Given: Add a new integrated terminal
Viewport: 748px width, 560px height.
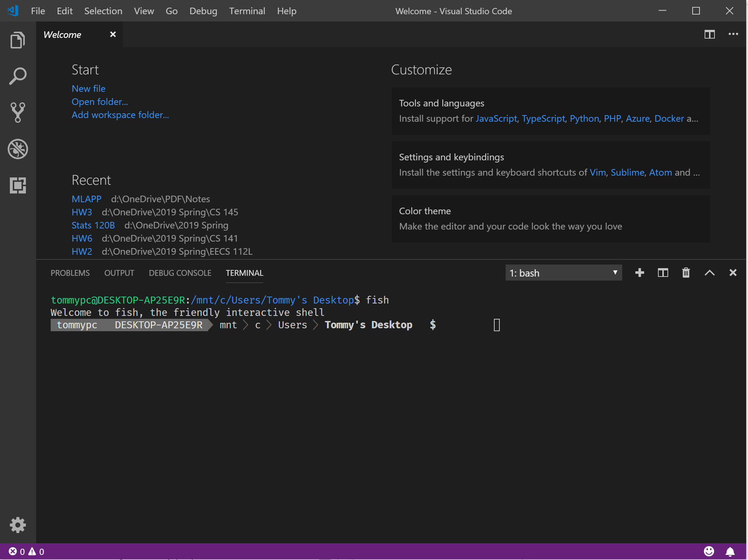Looking at the screenshot, I should coord(640,273).
